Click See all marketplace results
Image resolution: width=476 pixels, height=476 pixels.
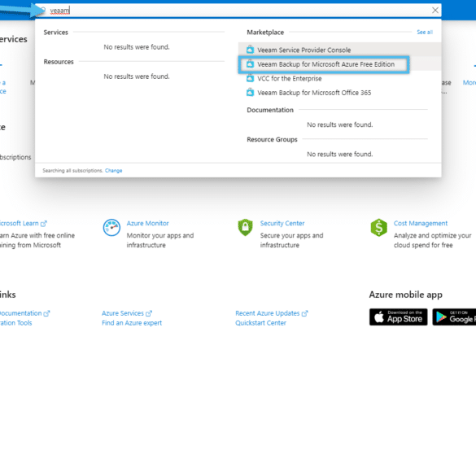[425, 33]
